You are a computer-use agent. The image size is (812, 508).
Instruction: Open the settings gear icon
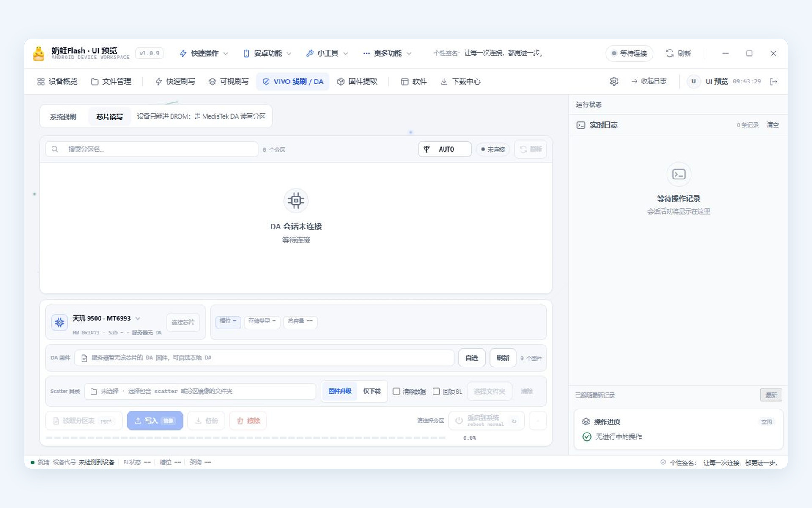tap(614, 81)
